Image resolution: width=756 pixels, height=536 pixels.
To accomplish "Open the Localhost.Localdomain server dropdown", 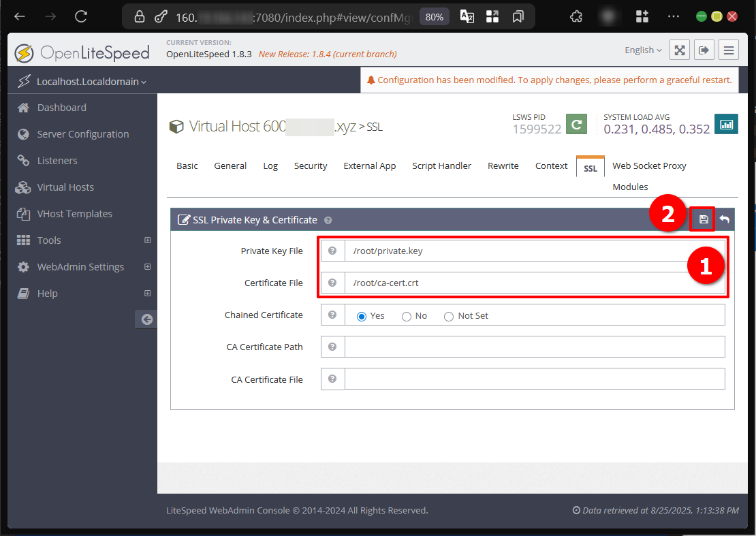I will click(91, 82).
